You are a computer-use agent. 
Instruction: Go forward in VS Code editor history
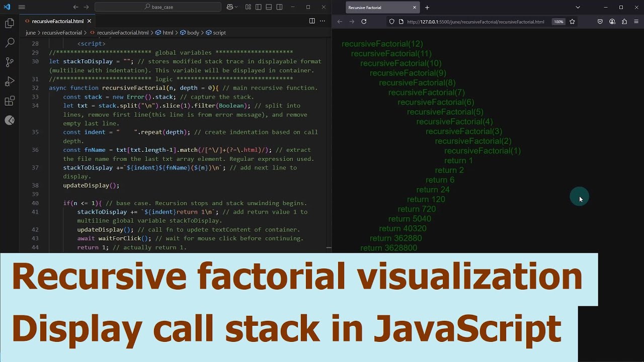(86, 7)
